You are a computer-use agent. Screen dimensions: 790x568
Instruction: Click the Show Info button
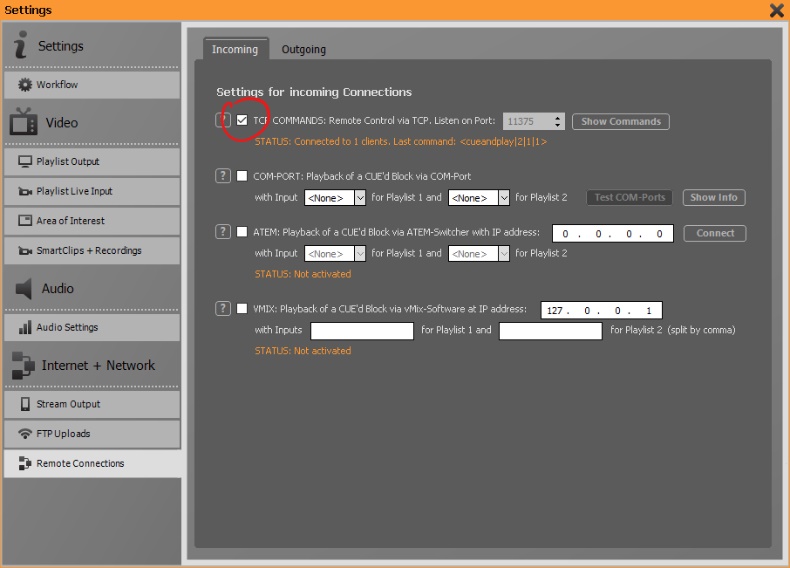714,198
